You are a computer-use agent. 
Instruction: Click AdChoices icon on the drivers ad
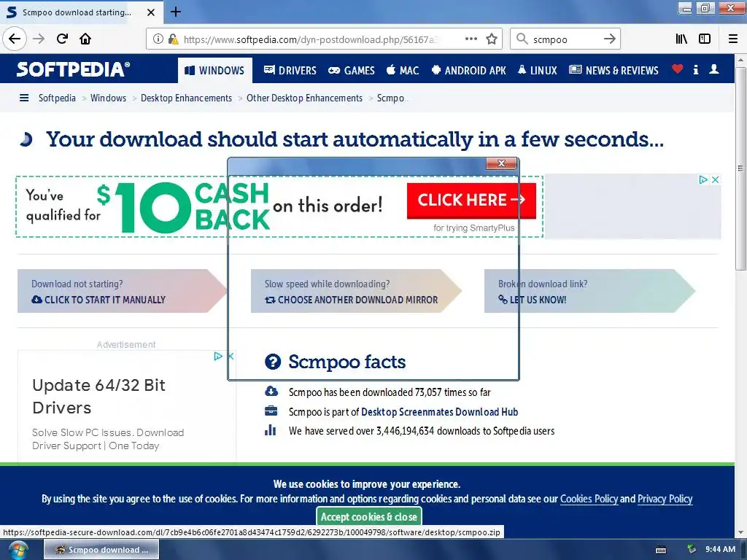[217, 356]
